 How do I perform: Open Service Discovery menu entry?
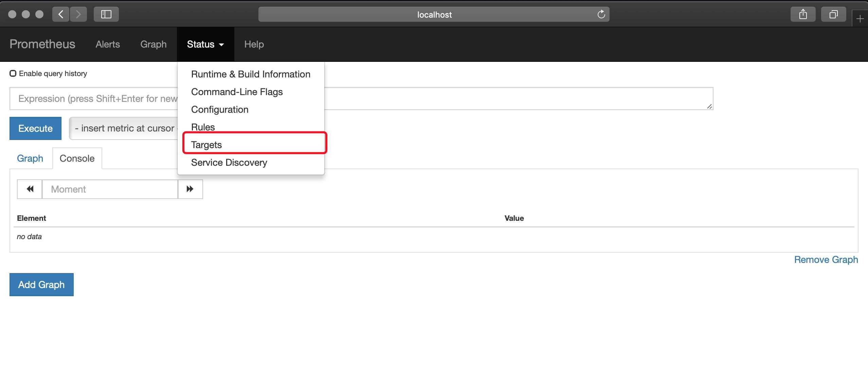coord(229,162)
